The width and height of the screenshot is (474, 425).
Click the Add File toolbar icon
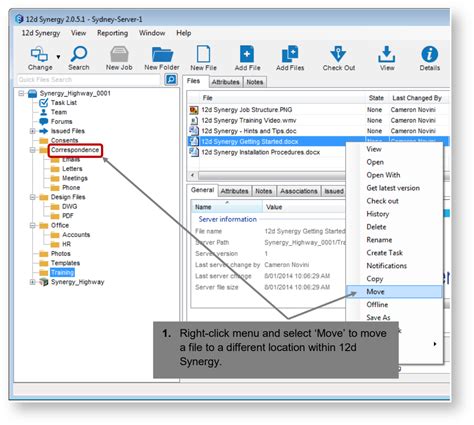pyautogui.click(x=247, y=54)
